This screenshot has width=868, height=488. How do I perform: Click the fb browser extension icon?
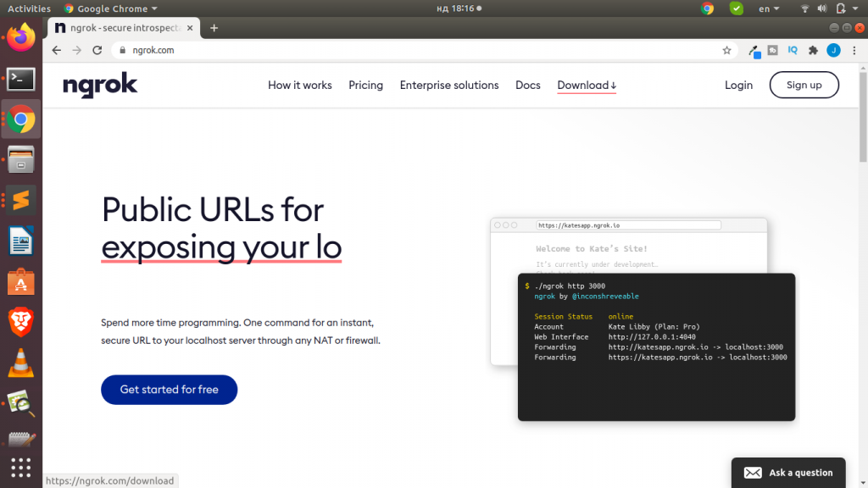[x=771, y=50]
